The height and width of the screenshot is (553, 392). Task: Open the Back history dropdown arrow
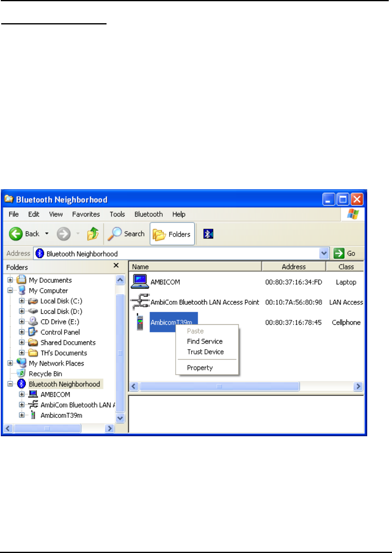(47, 234)
